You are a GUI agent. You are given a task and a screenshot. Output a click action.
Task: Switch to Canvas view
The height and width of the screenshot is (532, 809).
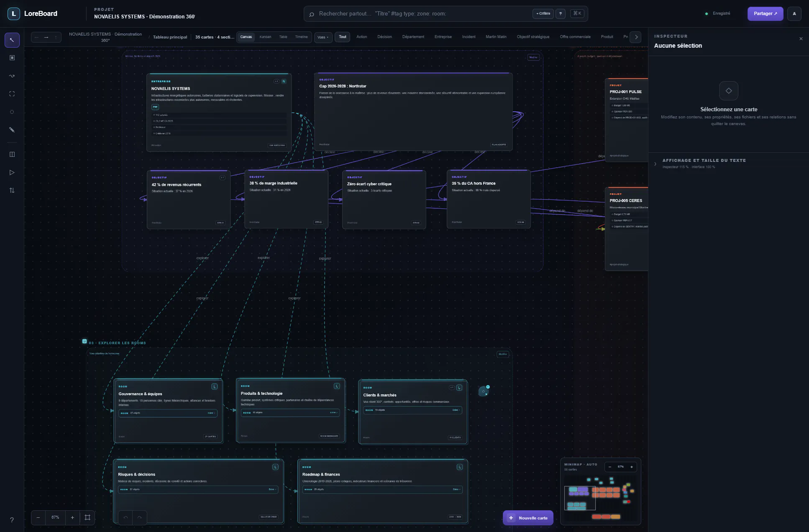click(246, 37)
